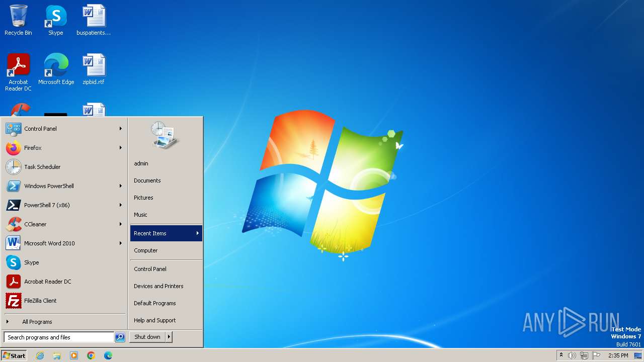644x362 pixels.
Task: Click the Start button
Action: tap(14, 355)
